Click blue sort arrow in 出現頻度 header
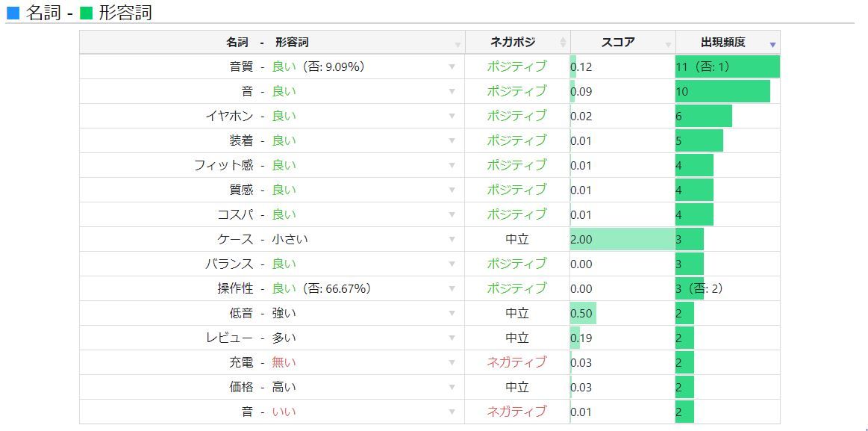Viewport: 868px width, 431px height. [x=772, y=45]
